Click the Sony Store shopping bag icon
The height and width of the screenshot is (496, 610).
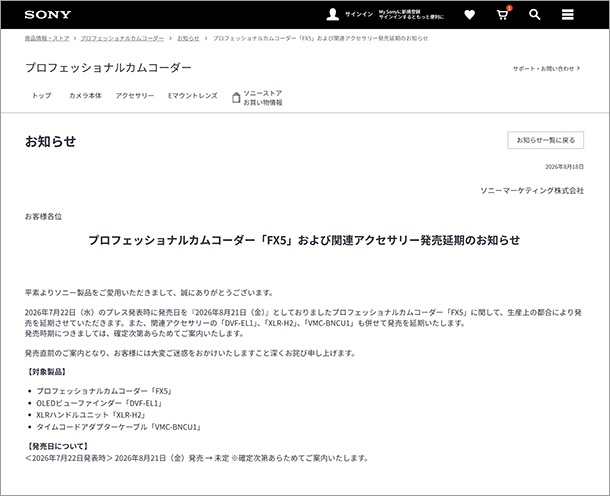236,98
